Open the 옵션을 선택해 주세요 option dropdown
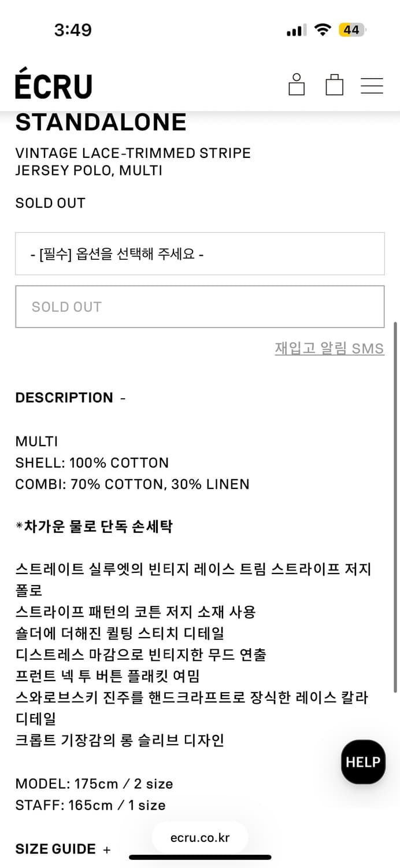 [200, 253]
